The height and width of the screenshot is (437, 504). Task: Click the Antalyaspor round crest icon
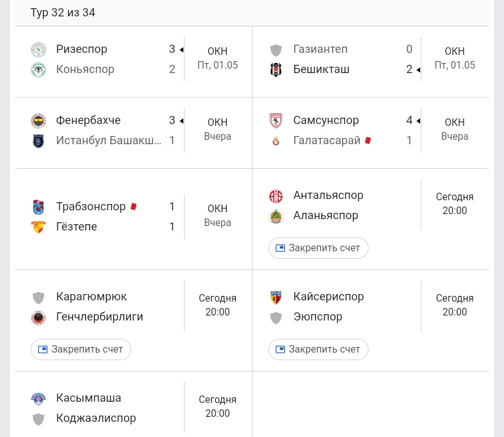click(x=276, y=196)
